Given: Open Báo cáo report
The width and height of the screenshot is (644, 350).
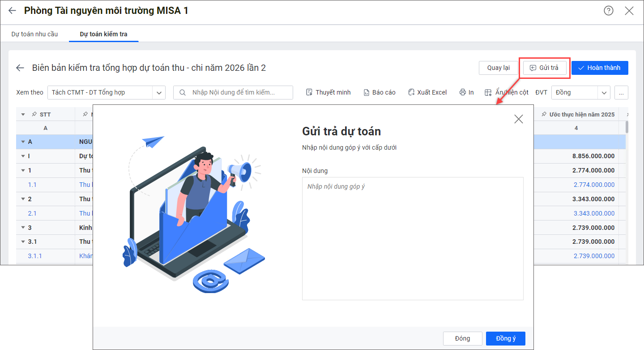Looking at the screenshot, I should [x=379, y=92].
